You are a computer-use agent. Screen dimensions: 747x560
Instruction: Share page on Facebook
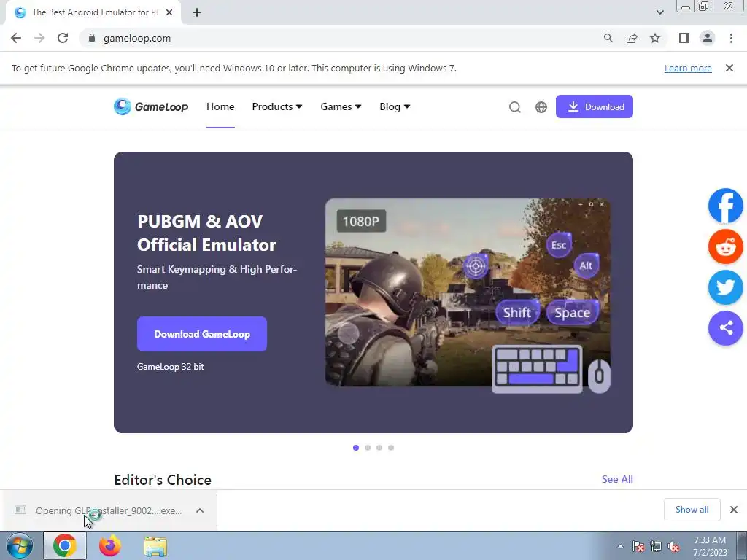(726, 206)
